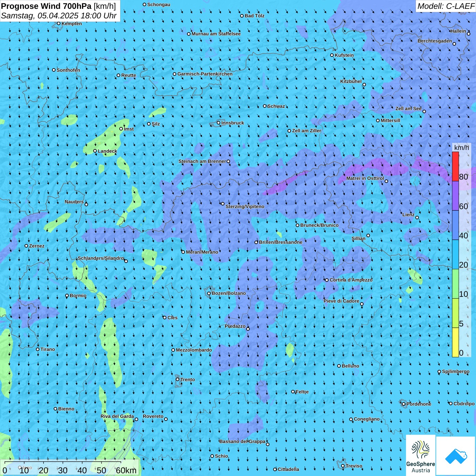Image resolution: width=476 pixels, height=476 pixels.
Task: Click the Kufstein location dot
Action: point(332,55)
